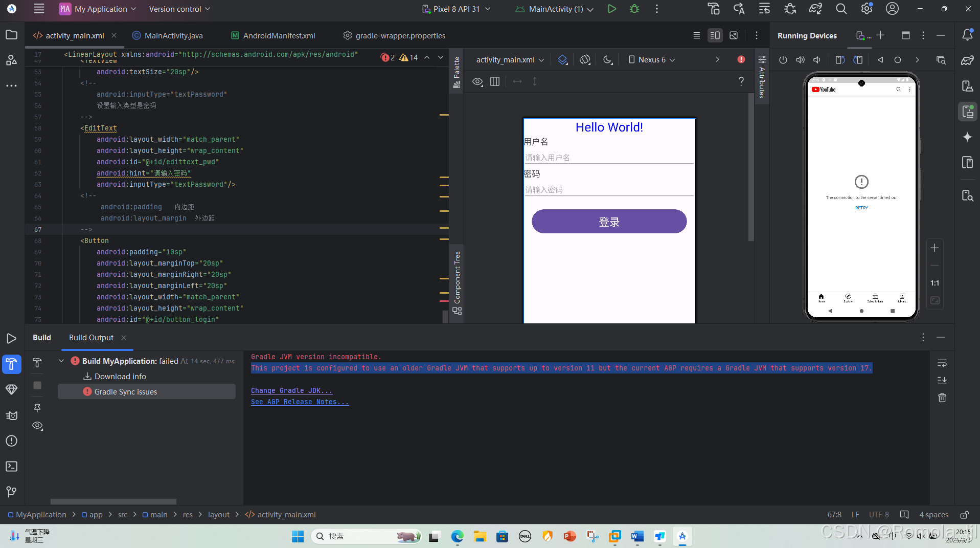
Task: Open the See AGP Release Notes link
Action: (x=300, y=402)
